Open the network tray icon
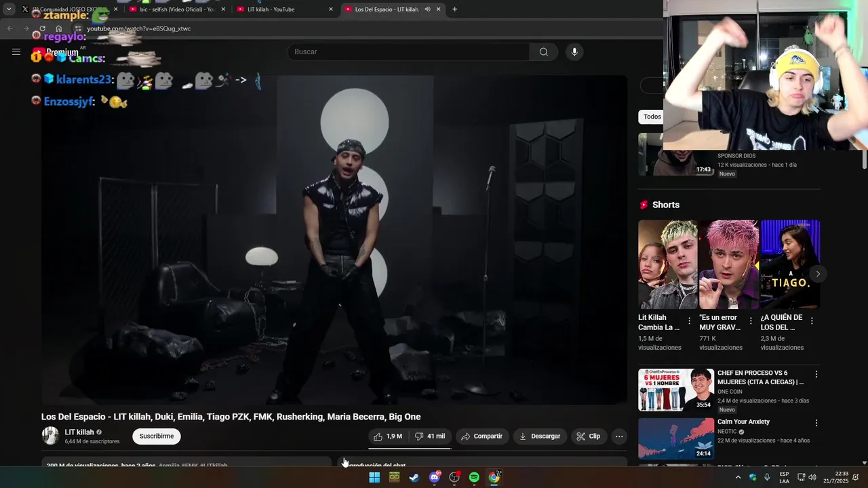This screenshot has height=488, width=868. 801,477
